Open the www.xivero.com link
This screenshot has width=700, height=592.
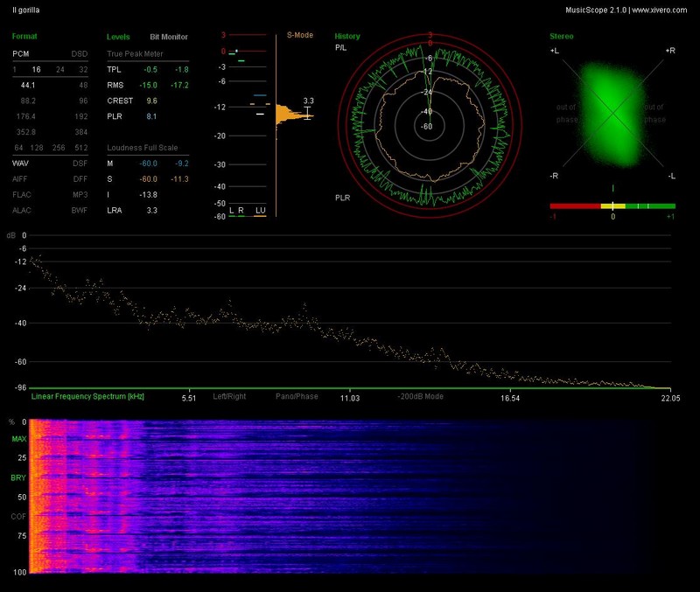[660, 10]
